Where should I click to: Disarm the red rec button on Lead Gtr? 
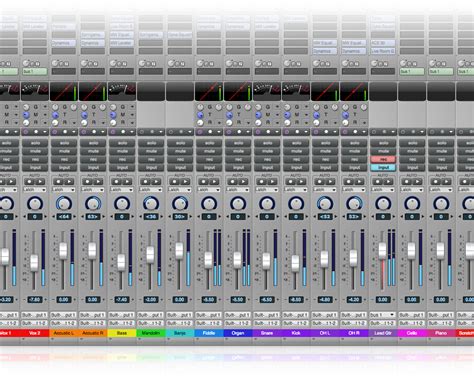tap(383, 159)
